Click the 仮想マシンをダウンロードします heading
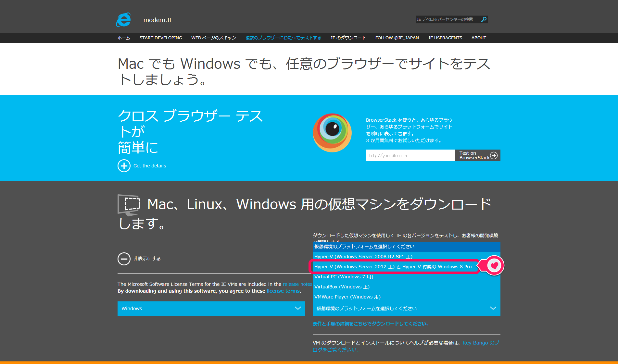Image resolution: width=618 pixels, height=364 pixels. [305, 213]
